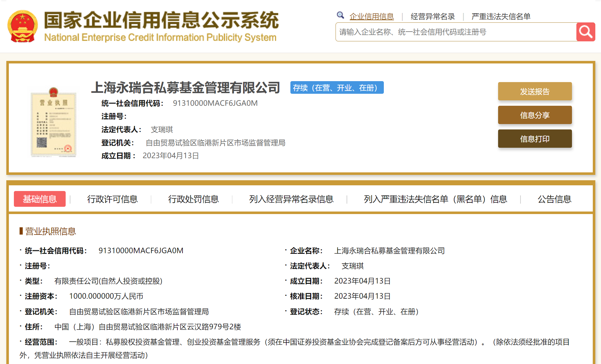The width and height of the screenshot is (601, 364).
Task: Click the header establishment date 2023年04月13日
Action: tap(171, 156)
